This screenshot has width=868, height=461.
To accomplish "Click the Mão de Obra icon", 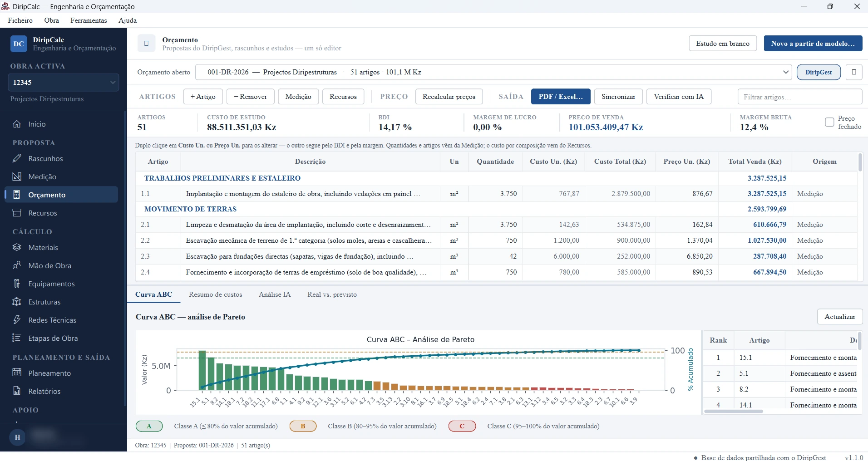I will [17, 265].
